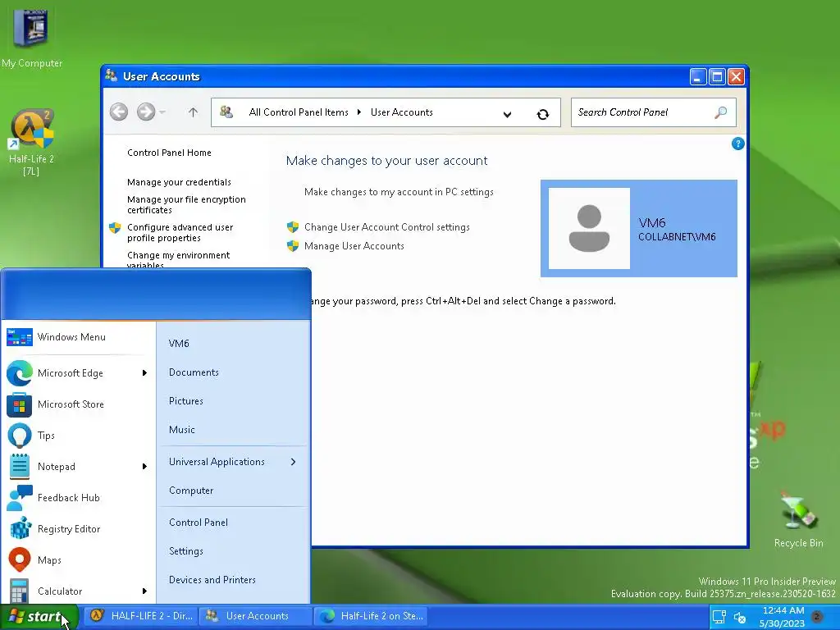The image size is (840, 630).
Task: Open the taskbar clock and date
Action: pyautogui.click(x=783, y=617)
